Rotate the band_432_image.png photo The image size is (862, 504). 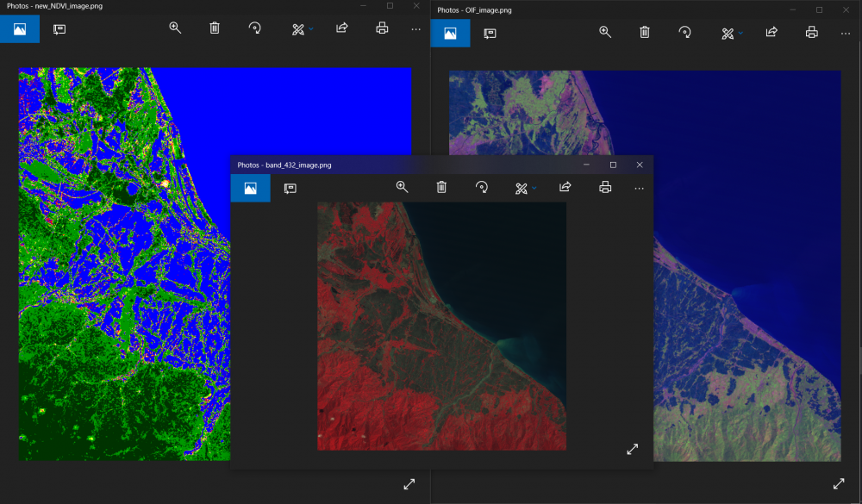point(482,187)
